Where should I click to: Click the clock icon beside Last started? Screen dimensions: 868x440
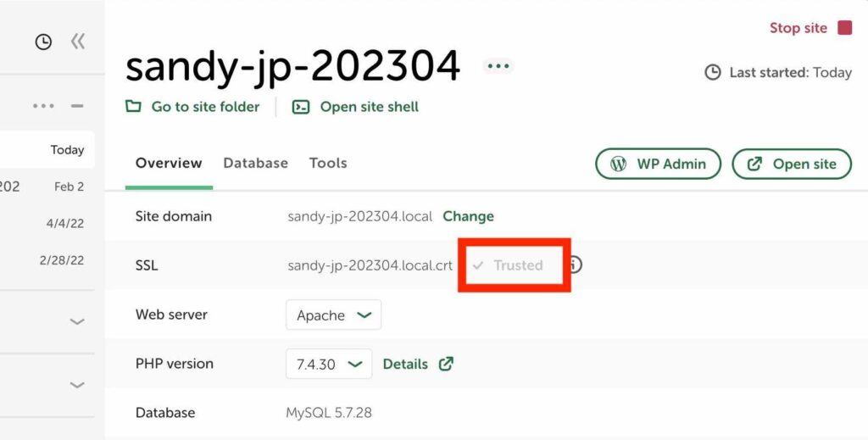(x=713, y=73)
